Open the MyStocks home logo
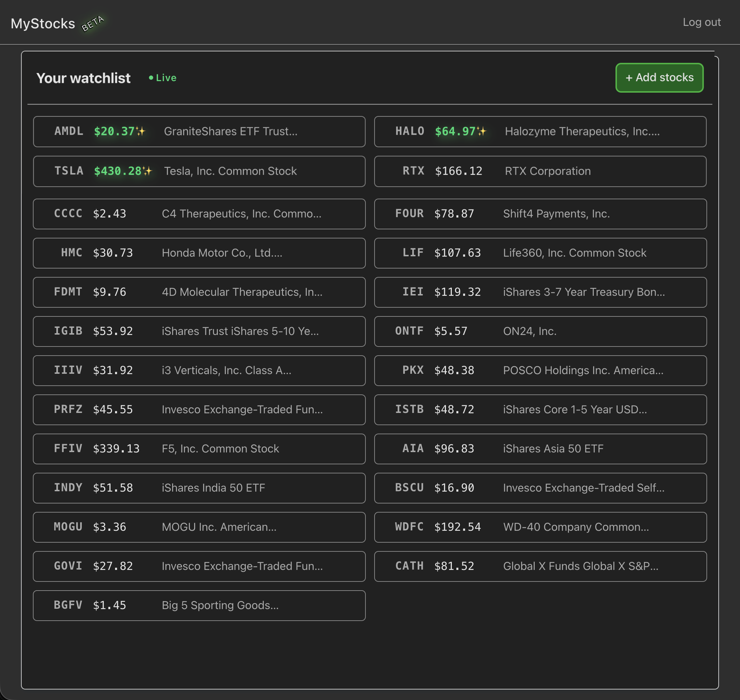The width and height of the screenshot is (740, 700). pyautogui.click(x=43, y=23)
